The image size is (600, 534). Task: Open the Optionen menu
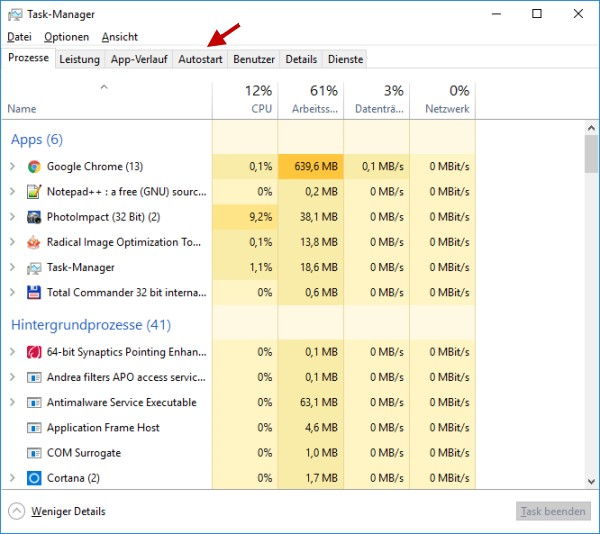point(67,37)
